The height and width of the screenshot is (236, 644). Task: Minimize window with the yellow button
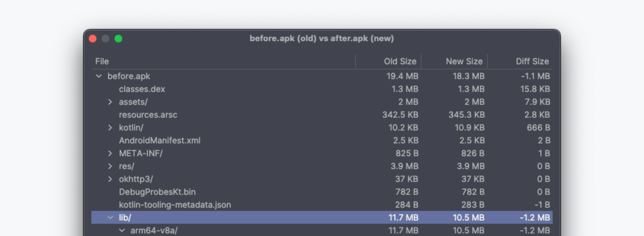[105, 39]
